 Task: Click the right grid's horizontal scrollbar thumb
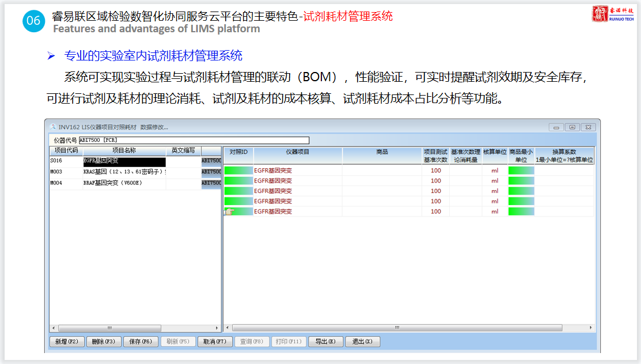click(397, 328)
